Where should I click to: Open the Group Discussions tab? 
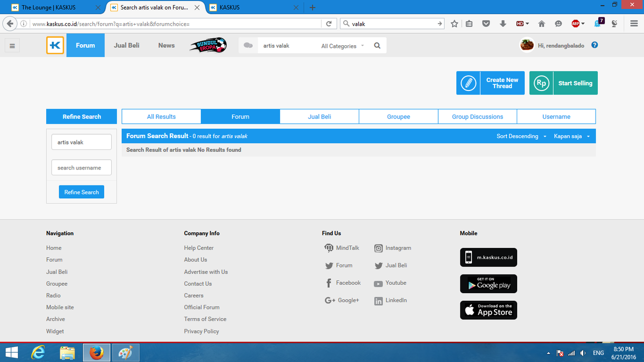[477, 117]
